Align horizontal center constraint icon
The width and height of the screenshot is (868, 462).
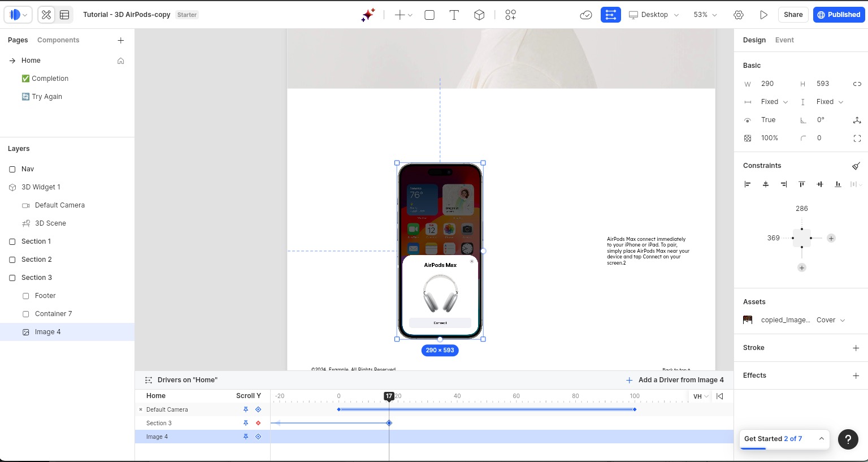coord(766,184)
